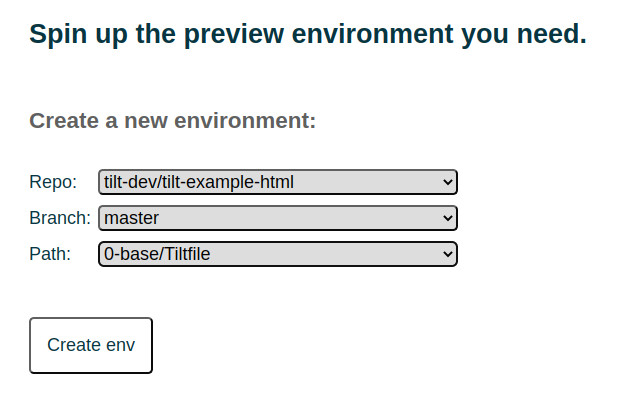This screenshot has height=412, width=618.
Task: Click the Path: label
Action: pyautogui.click(x=50, y=254)
